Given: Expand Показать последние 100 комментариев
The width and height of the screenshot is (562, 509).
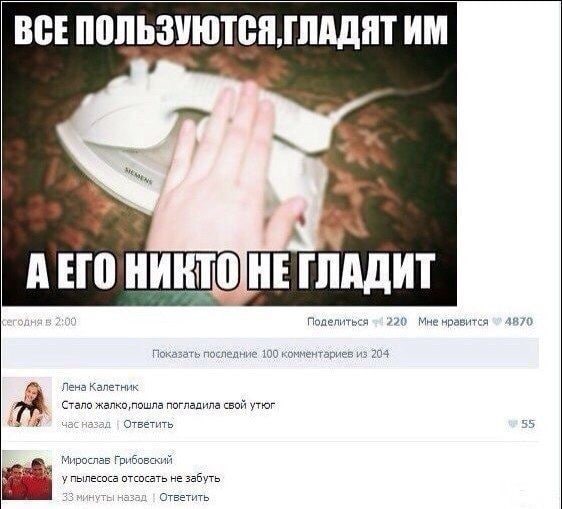Looking at the screenshot, I should coord(271,354).
